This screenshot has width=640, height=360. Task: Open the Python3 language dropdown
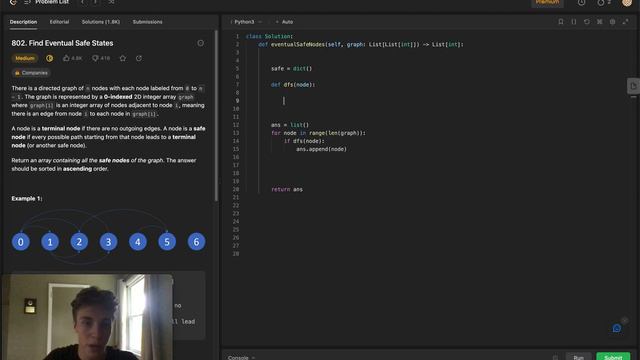point(247,22)
